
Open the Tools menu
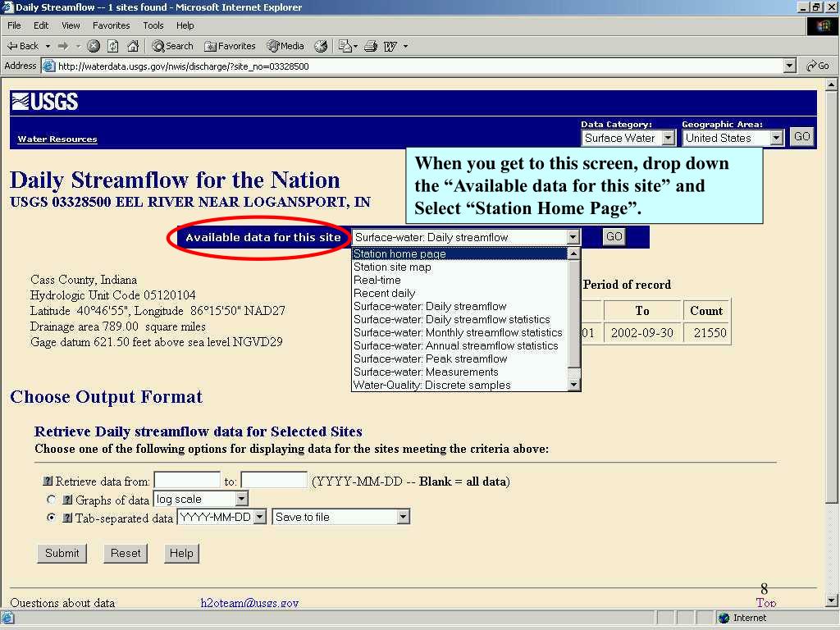click(153, 25)
